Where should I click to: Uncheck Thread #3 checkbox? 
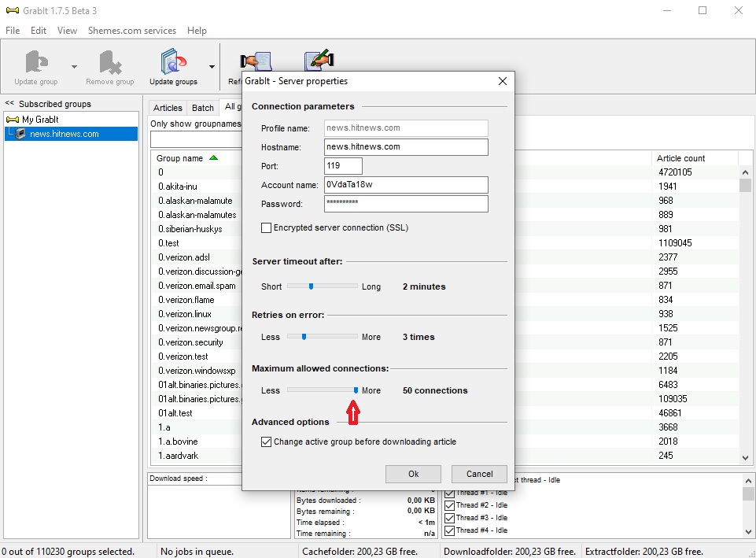coord(449,518)
